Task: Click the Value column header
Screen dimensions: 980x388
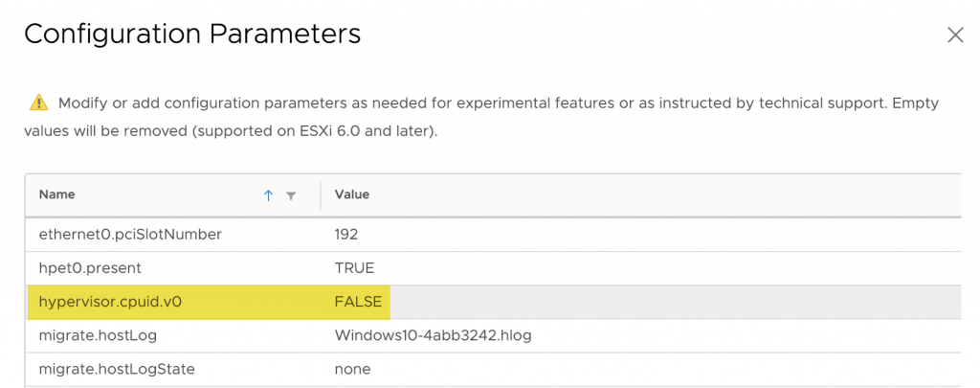Action: click(x=352, y=194)
